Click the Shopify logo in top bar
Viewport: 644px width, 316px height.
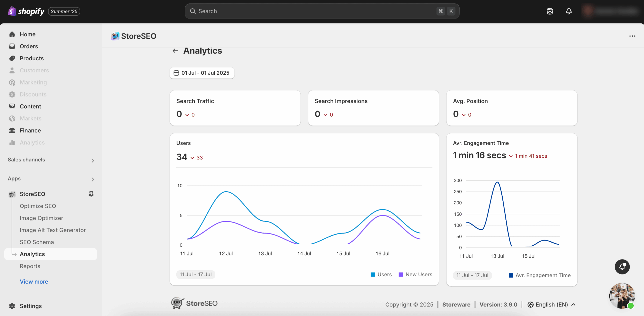click(26, 11)
